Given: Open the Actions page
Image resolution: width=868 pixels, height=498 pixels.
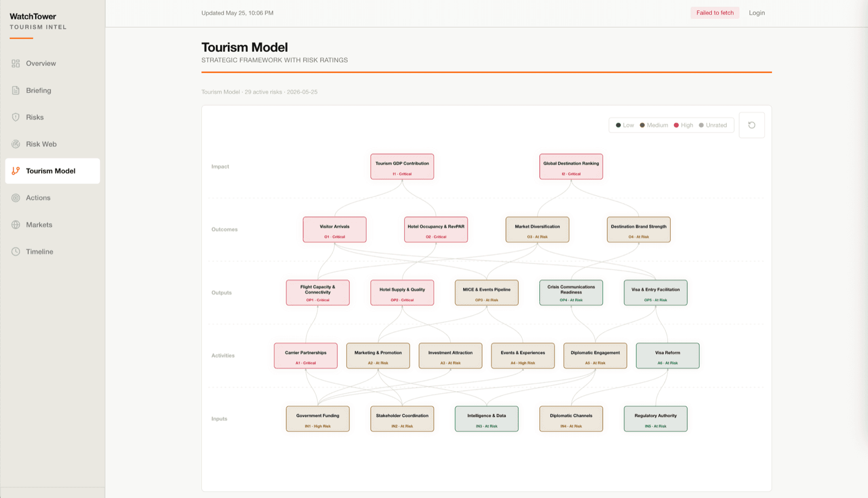Looking at the screenshot, I should [53, 198].
